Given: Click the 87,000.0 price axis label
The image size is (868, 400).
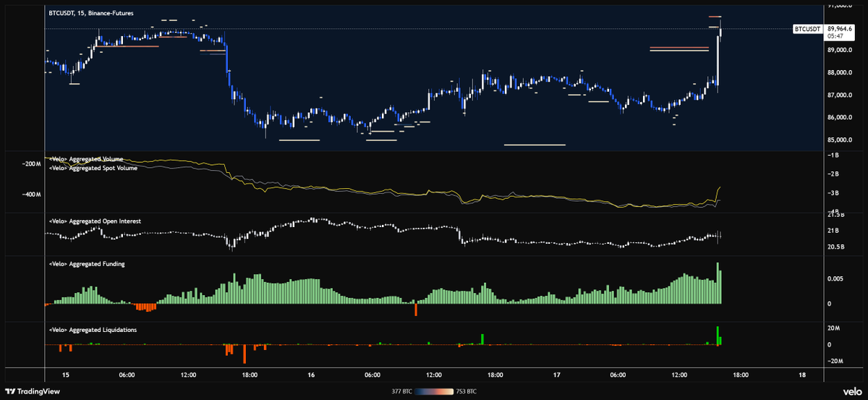Looking at the screenshot, I should (841, 95).
